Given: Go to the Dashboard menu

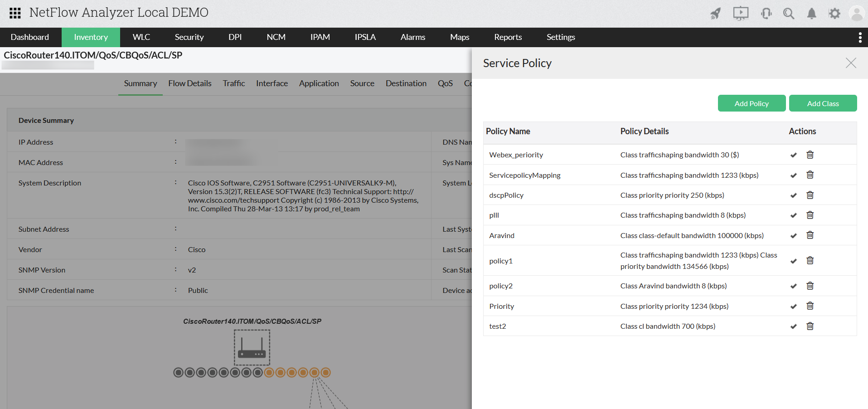Looking at the screenshot, I should pos(30,37).
